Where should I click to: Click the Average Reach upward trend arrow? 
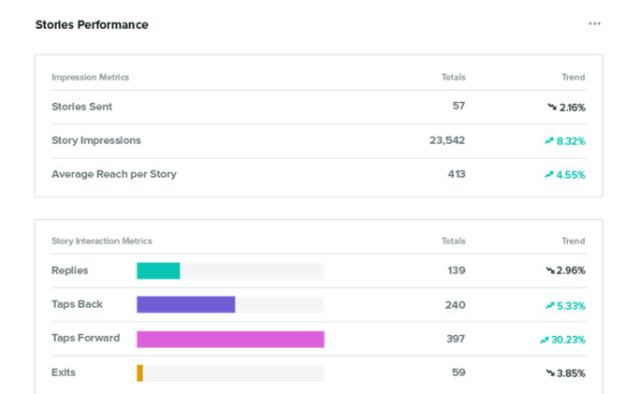[x=549, y=175]
